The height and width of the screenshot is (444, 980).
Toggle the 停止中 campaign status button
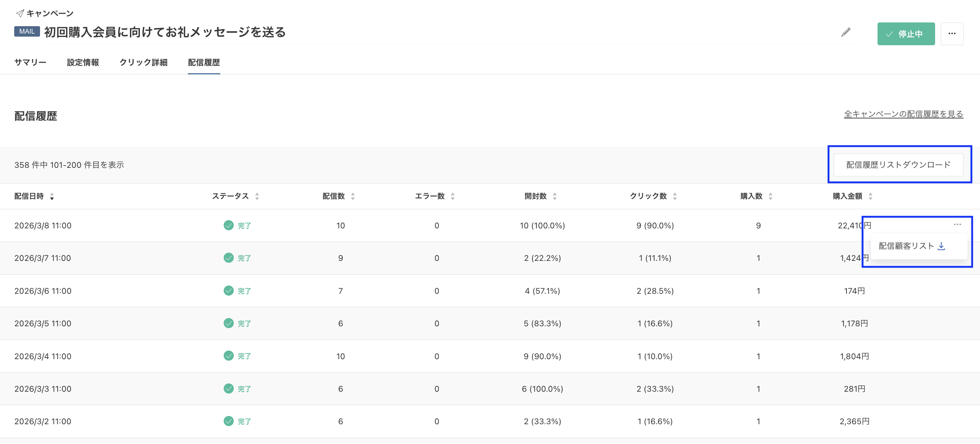coord(906,34)
